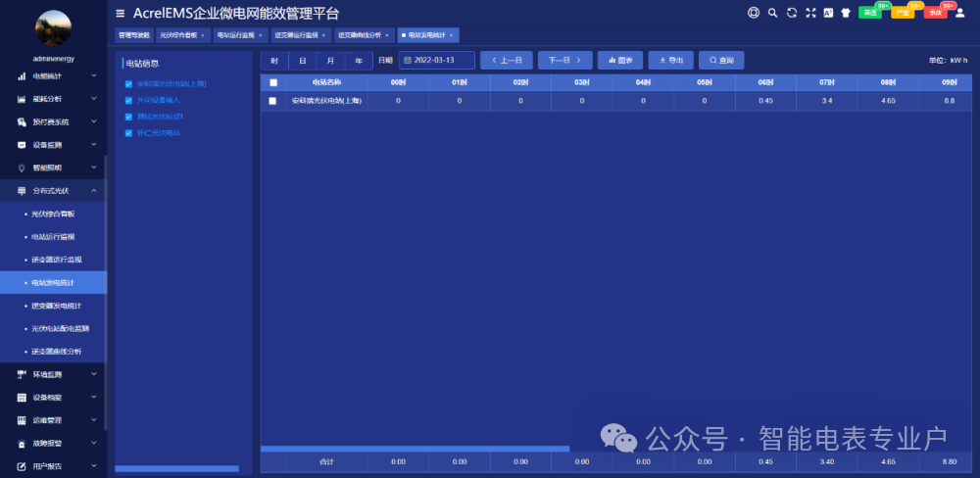980x478 pixels.
Task: Select the 月 time granularity option
Action: (330, 61)
